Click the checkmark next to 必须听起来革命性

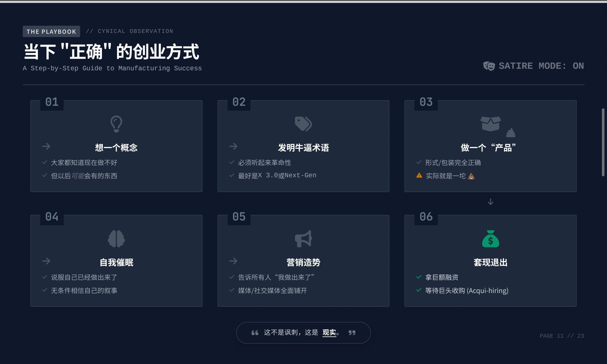coord(232,162)
